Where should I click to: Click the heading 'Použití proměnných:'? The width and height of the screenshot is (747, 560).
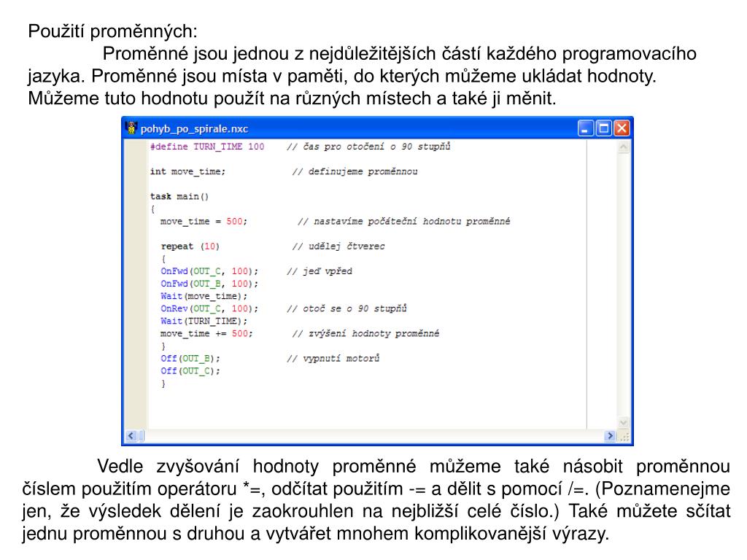(112, 31)
